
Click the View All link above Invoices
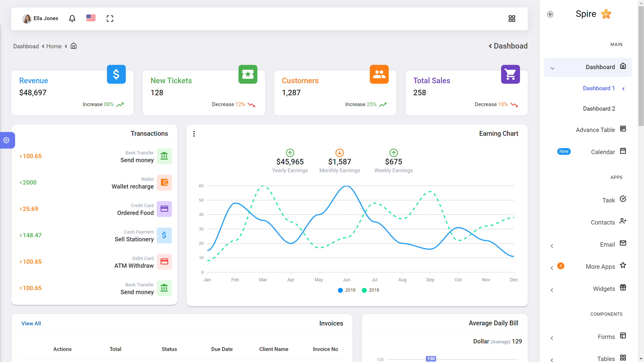click(31, 323)
